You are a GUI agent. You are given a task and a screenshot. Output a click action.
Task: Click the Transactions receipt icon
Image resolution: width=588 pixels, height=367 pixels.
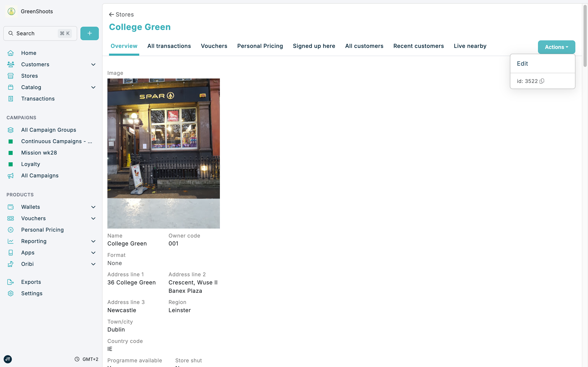[10, 98]
